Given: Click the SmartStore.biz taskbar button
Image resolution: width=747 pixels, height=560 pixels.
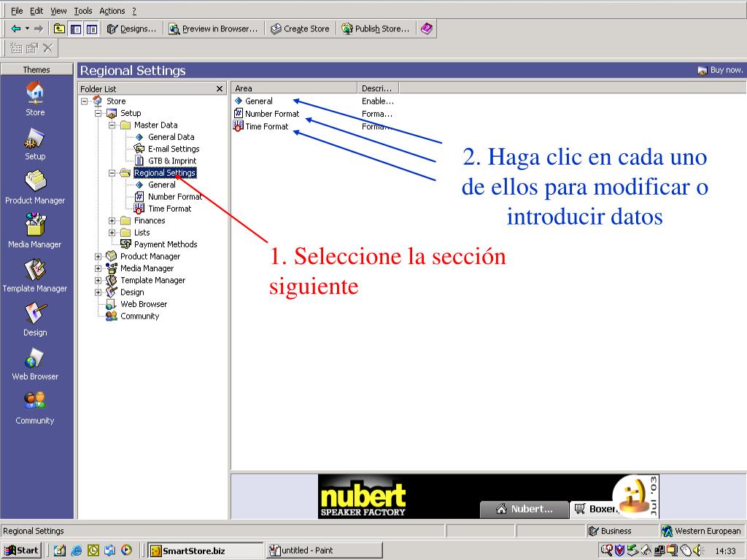Looking at the screenshot, I should click(x=205, y=551).
